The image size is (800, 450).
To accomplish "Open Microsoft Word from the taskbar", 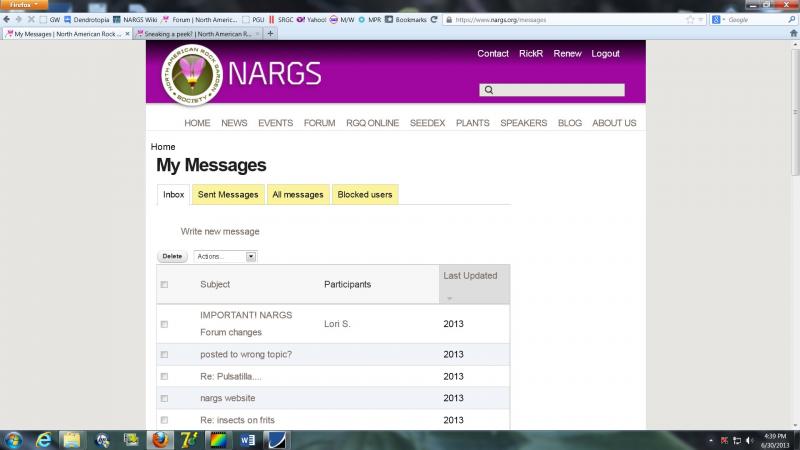I will 246,439.
